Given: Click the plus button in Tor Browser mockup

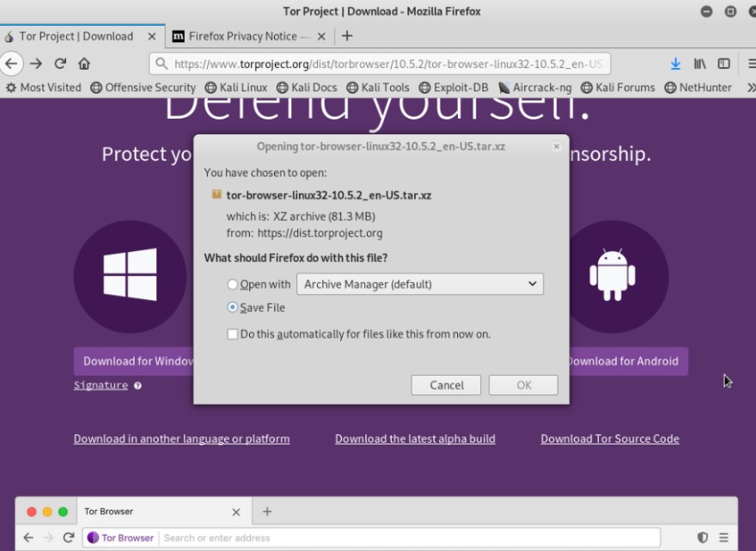Looking at the screenshot, I should click(x=267, y=511).
